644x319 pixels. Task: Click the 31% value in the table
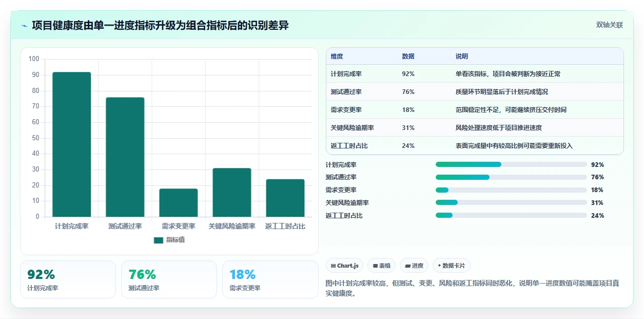point(408,128)
